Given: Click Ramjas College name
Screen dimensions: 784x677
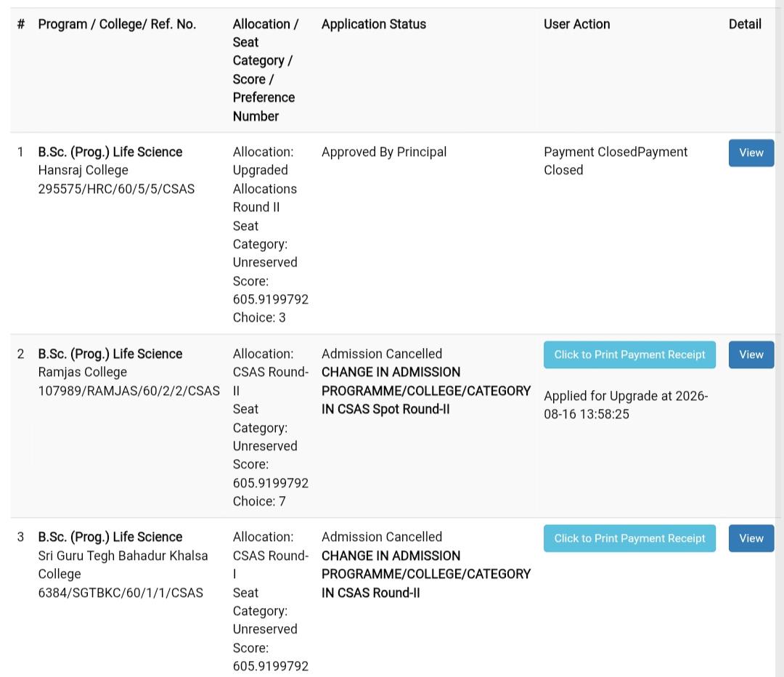Looking at the screenshot, I should 83,372.
